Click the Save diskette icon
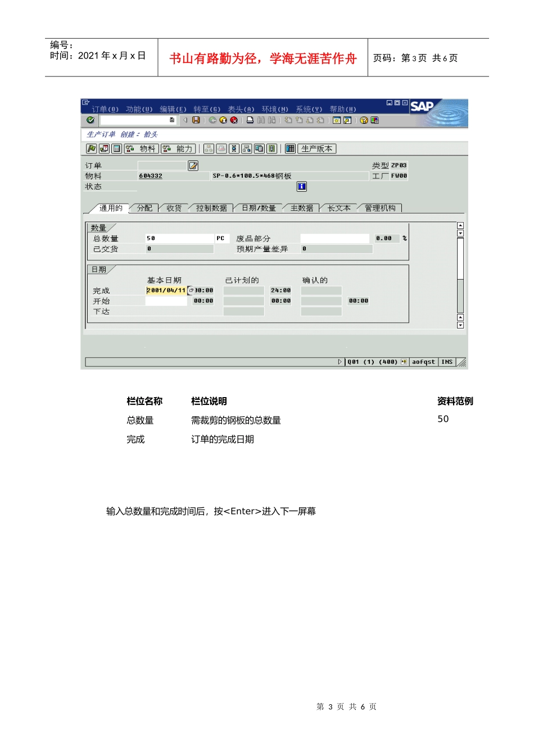Viewport: 534px width, 756px height. coord(196,120)
